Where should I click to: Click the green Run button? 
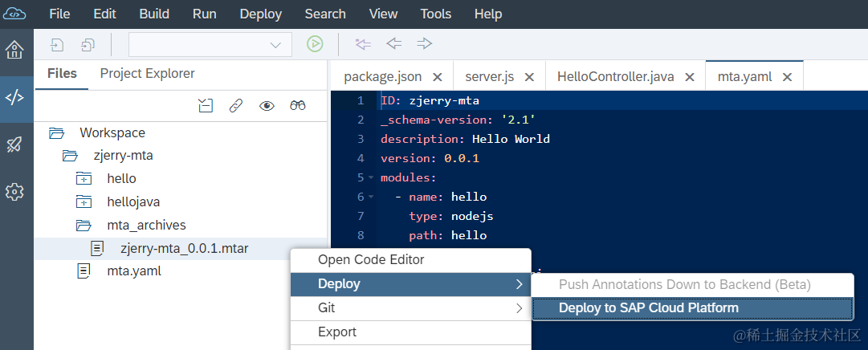click(315, 43)
